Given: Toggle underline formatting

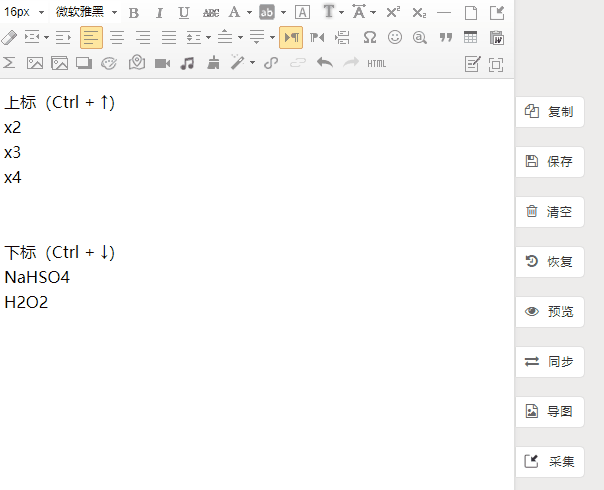Looking at the screenshot, I should (184, 13).
